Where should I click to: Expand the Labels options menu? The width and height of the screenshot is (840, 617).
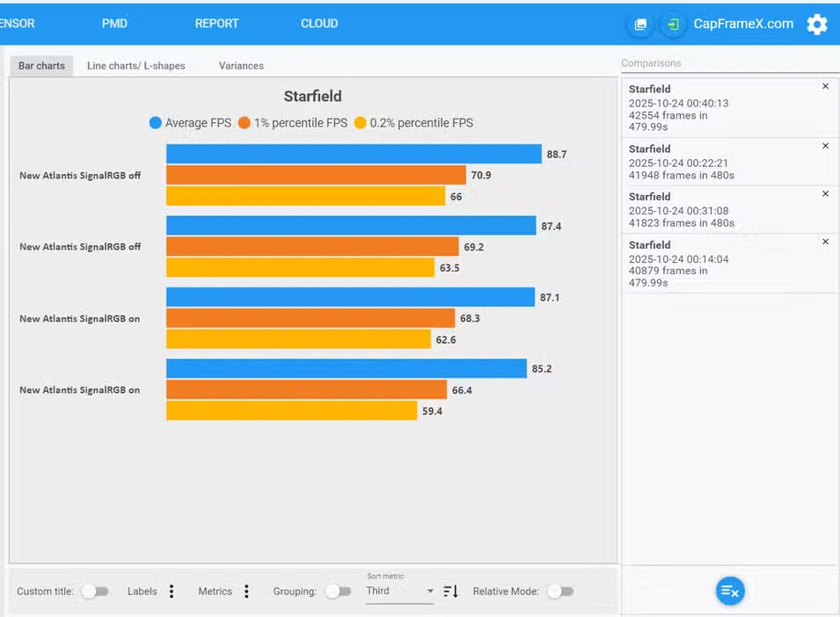(172, 592)
